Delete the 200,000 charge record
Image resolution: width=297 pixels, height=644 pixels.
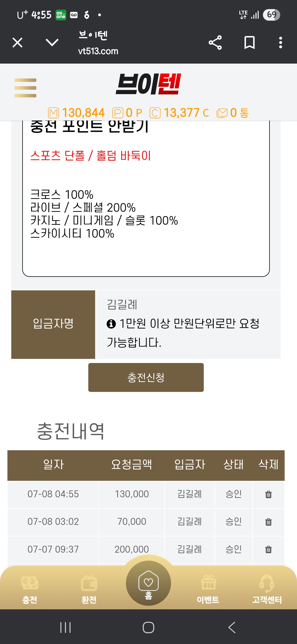(x=268, y=549)
